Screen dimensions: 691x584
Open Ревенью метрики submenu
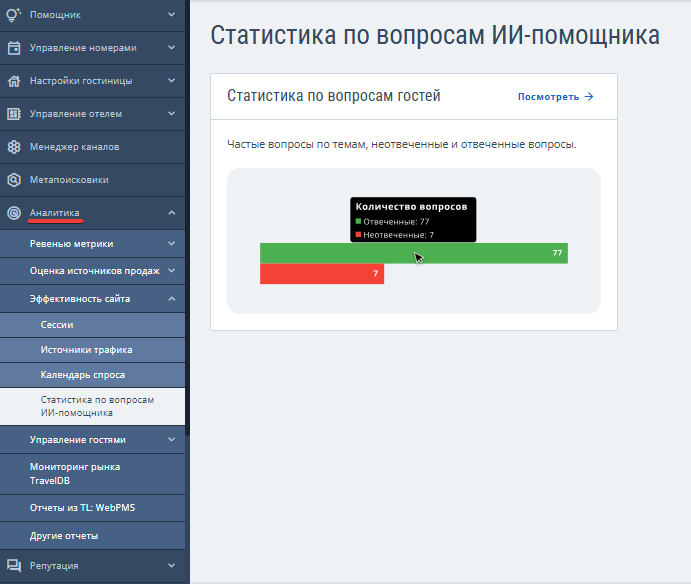(93, 244)
